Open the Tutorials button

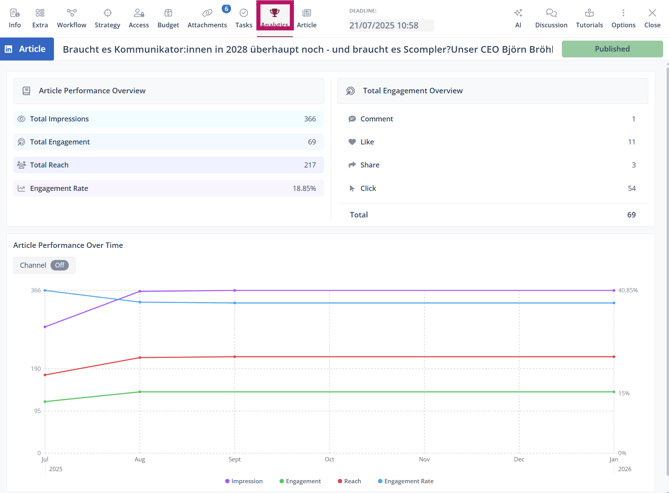coord(589,17)
